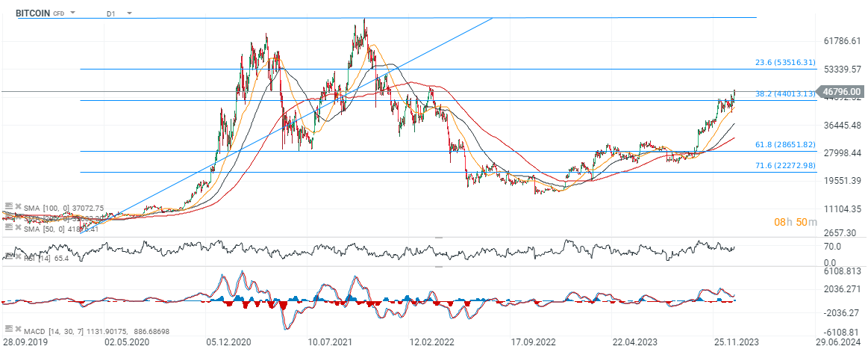This screenshot has height=355, width=868.
Task: Click the current price tag 46796.00
Action: click(x=841, y=91)
